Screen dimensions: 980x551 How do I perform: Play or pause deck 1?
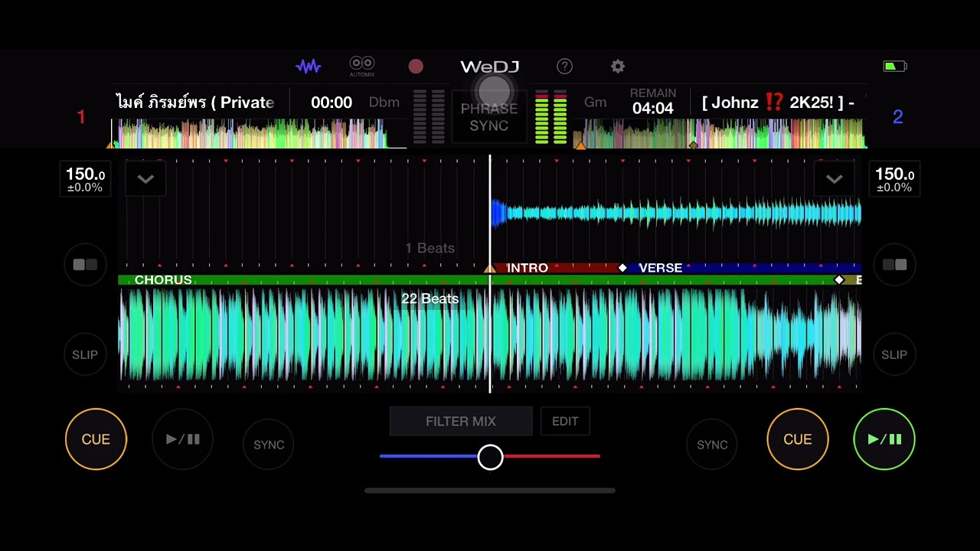tap(183, 439)
